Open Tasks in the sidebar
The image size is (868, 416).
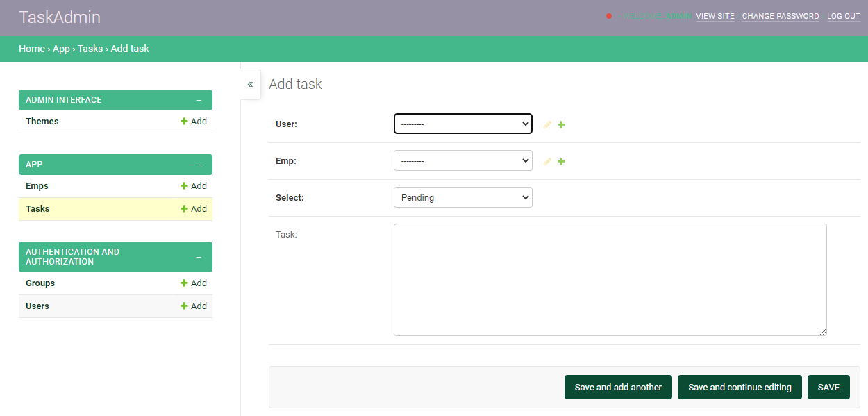pyautogui.click(x=37, y=209)
